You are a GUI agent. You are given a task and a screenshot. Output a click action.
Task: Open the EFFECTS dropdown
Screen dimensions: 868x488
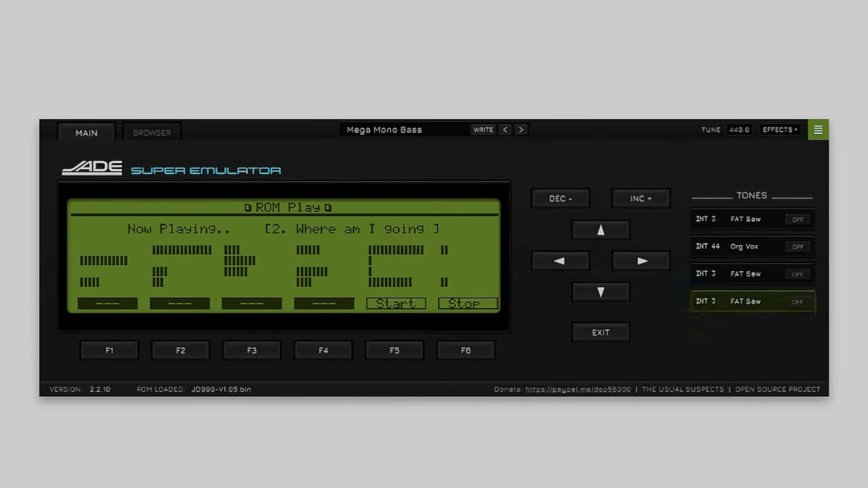[780, 130]
